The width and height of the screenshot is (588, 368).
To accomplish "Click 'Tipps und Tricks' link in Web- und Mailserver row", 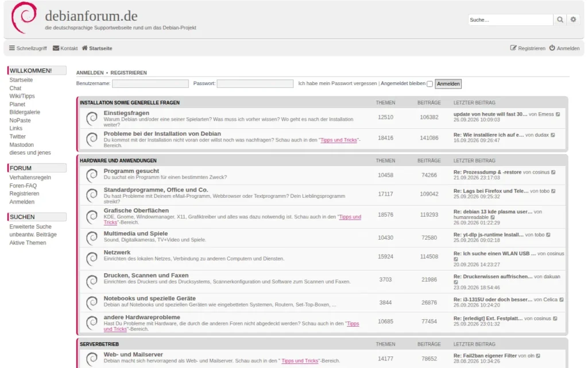I will [x=300, y=361].
